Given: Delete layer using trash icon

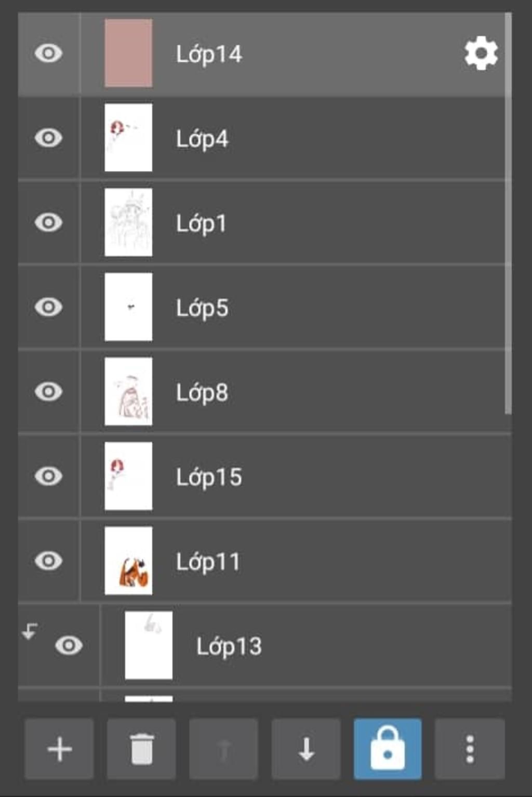Looking at the screenshot, I should click(141, 749).
